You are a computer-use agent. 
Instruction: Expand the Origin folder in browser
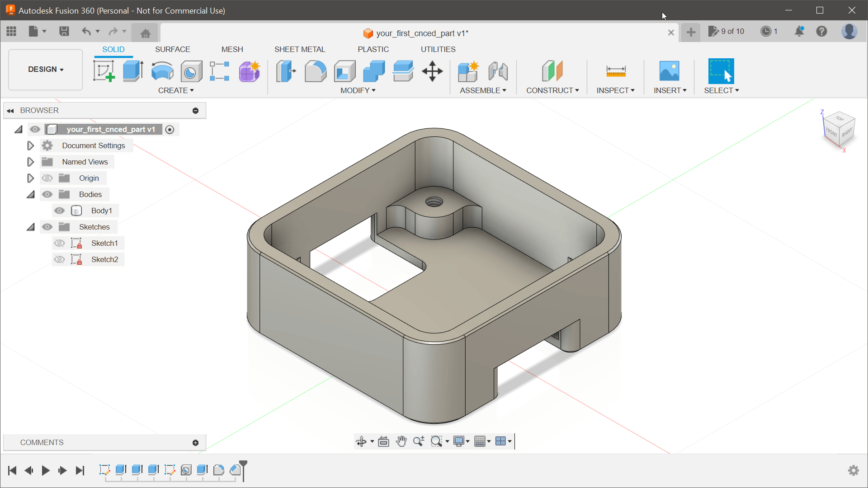click(x=30, y=178)
